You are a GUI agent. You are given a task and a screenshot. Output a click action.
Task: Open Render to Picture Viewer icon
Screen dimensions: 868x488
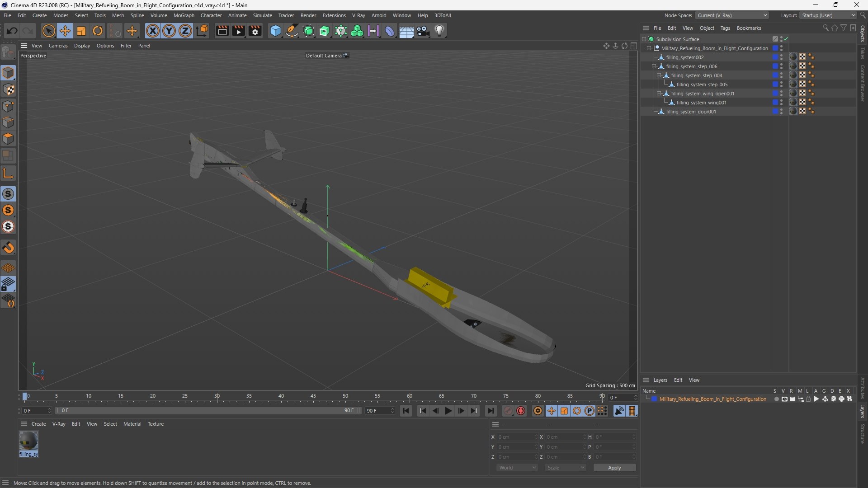pyautogui.click(x=238, y=31)
